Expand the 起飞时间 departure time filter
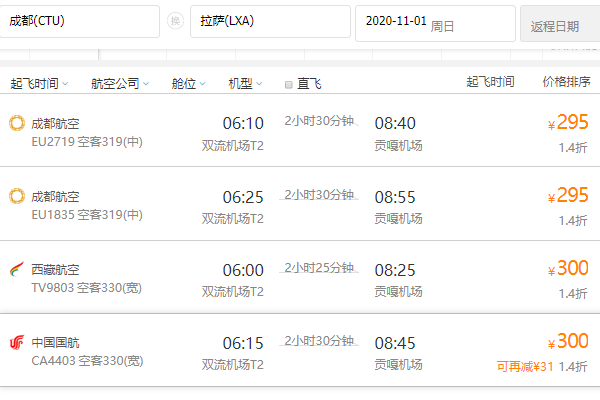 pyautogui.click(x=39, y=84)
